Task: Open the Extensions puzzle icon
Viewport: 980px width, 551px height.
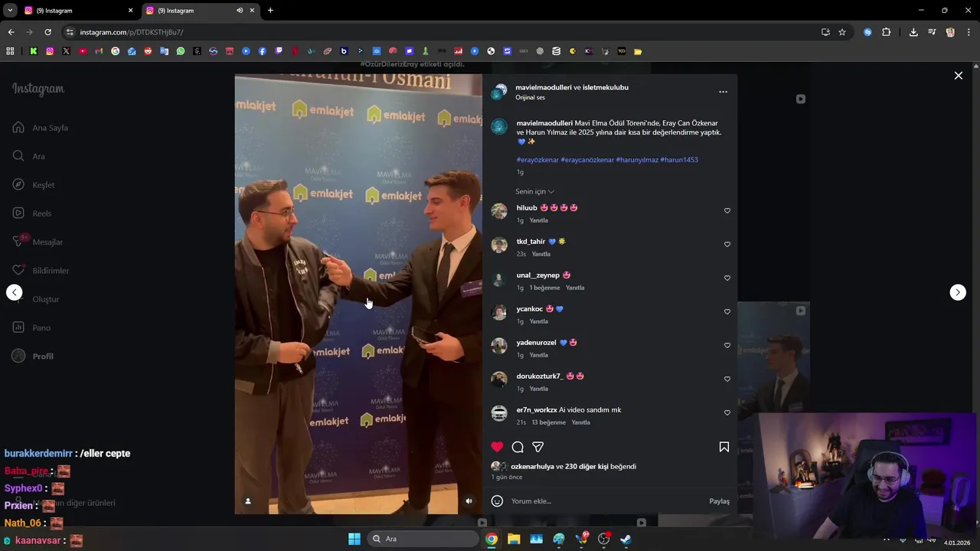Action: 887,32
